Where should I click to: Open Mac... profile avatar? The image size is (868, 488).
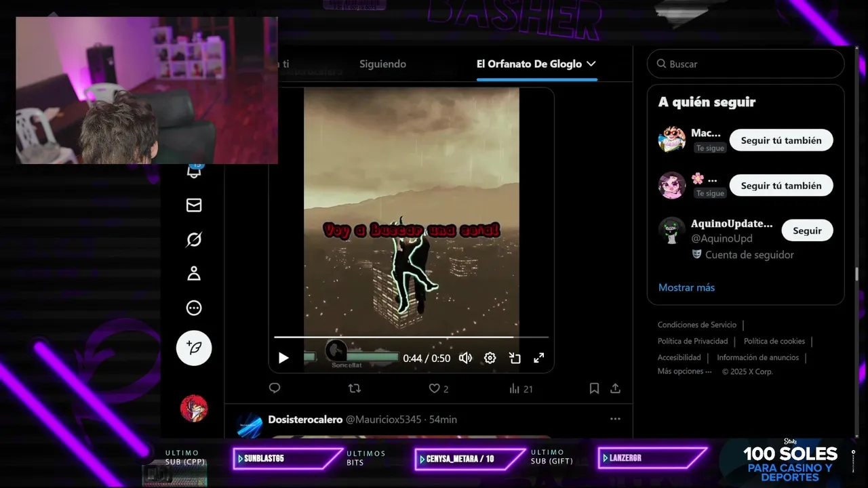[672, 140]
